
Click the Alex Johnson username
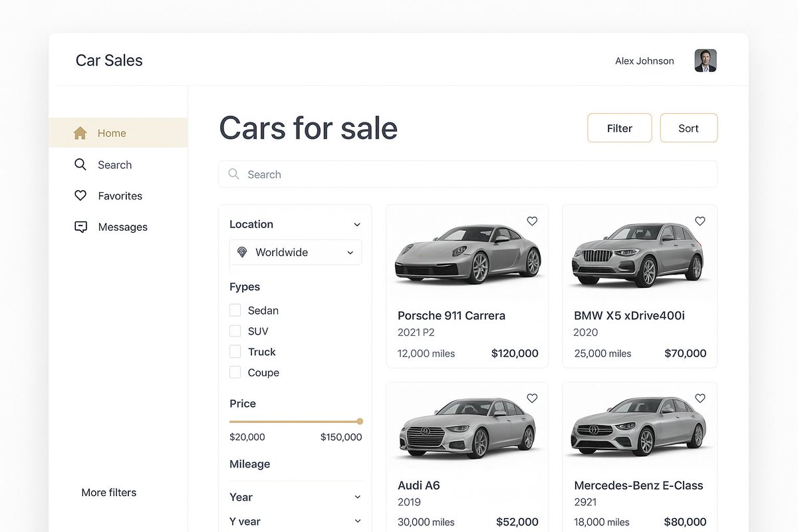tap(644, 61)
